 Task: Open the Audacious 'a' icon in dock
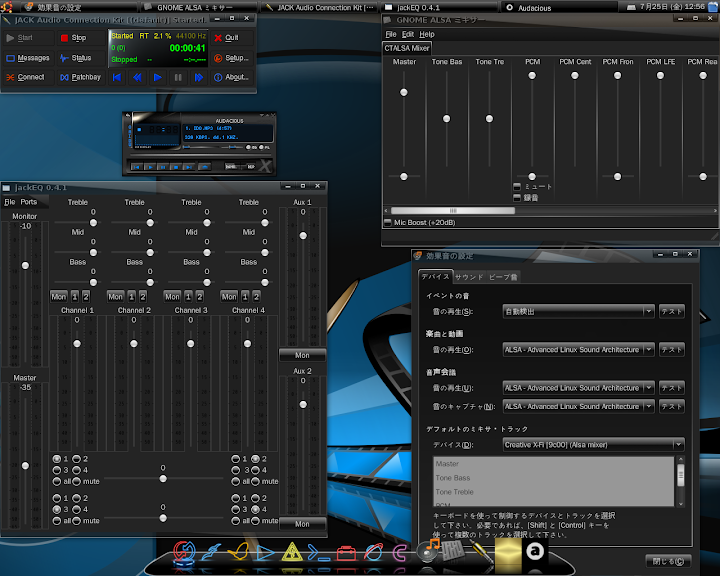[535, 550]
